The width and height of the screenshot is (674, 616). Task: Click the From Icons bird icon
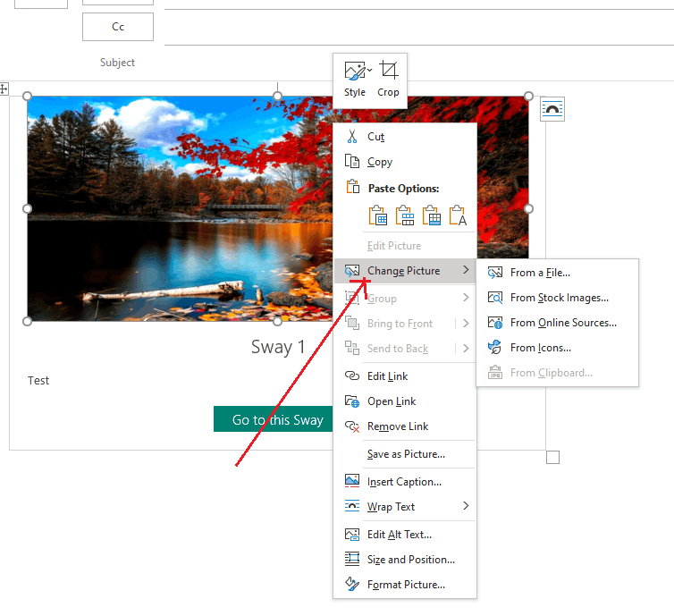[495, 347]
